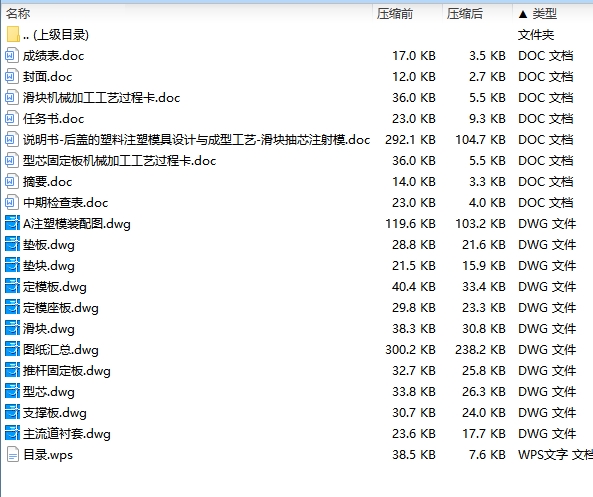Viewport: 593px width, 497px height.
Task: Click the DOC icon beside 中期检查表.doc
Action: click(x=11, y=203)
